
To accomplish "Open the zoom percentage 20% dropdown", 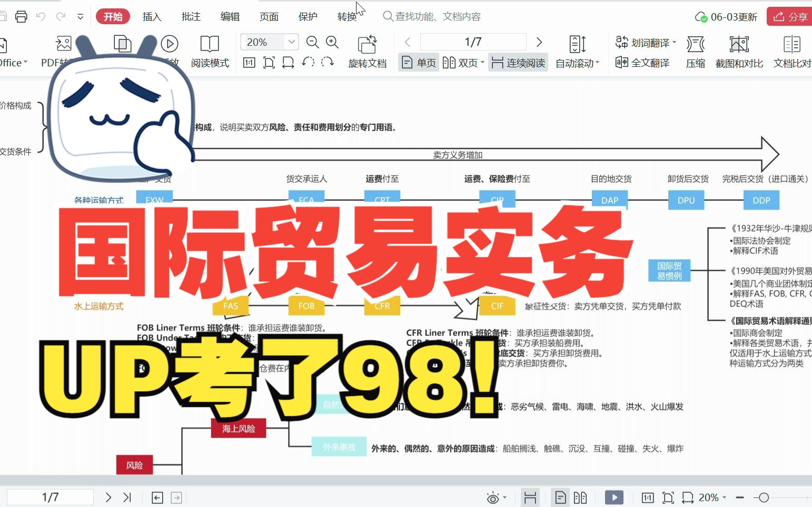I will 291,42.
